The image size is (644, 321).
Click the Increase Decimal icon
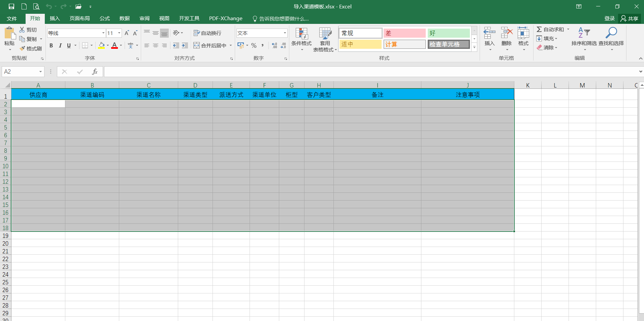point(275,45)
